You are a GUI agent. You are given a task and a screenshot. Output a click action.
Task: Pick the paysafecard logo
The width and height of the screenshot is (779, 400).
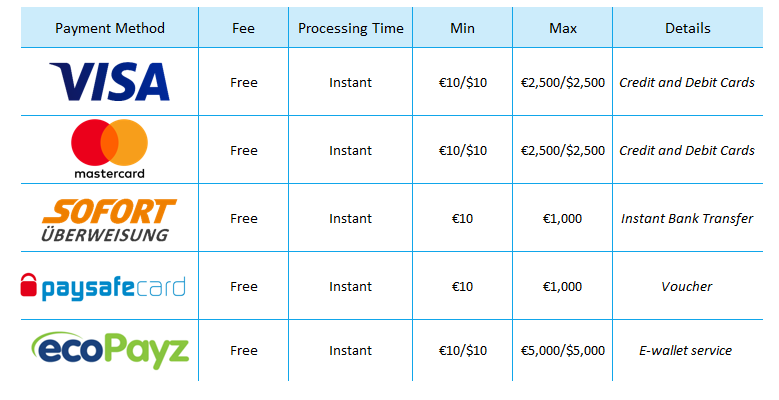[103, 287]
